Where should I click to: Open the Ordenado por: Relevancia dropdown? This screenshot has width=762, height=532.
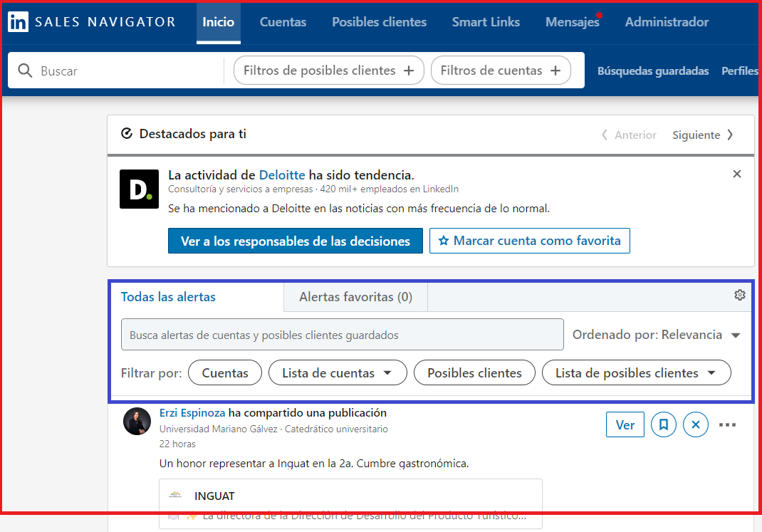pyautogui.click(x=656, y=335)
